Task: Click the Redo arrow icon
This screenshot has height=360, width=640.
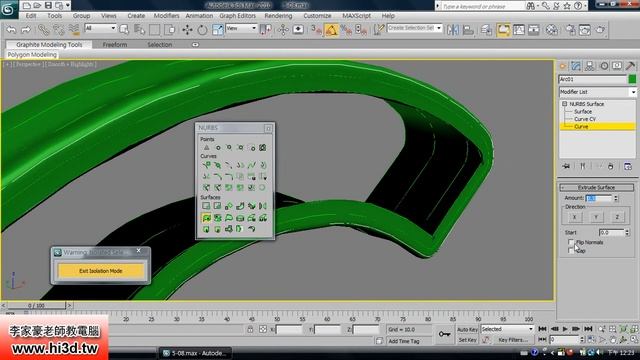Action: (26, 29)
